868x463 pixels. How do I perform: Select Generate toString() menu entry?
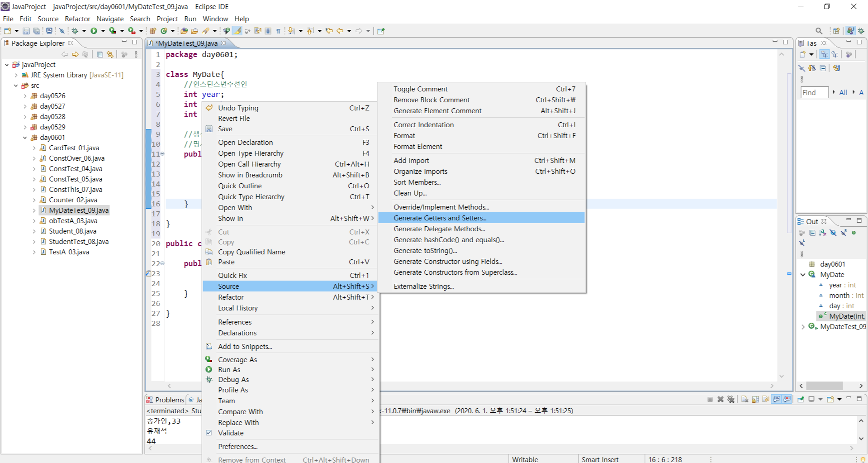pyautogui.click(x=481, y=251)
